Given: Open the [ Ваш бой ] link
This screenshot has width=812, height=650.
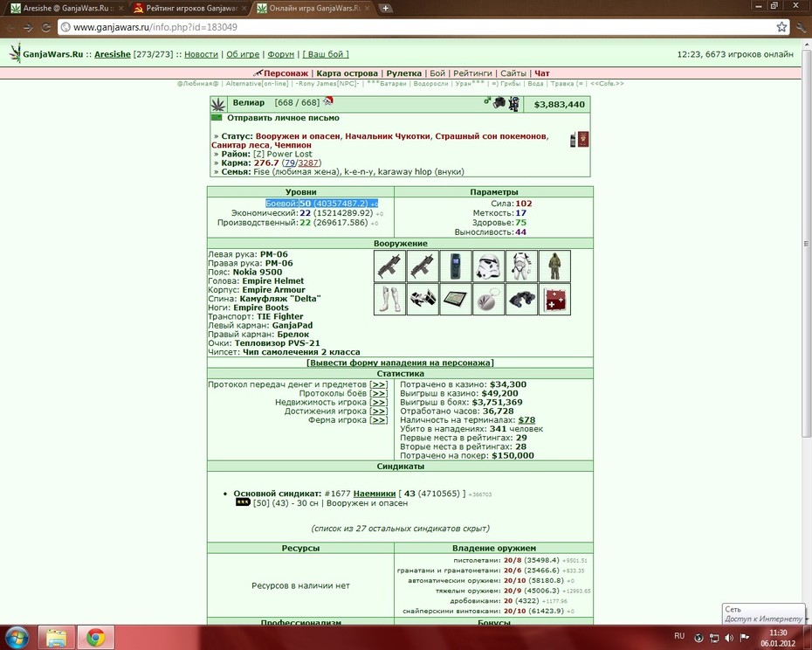Looking at the screenshot, I should (x=326, y=54).
